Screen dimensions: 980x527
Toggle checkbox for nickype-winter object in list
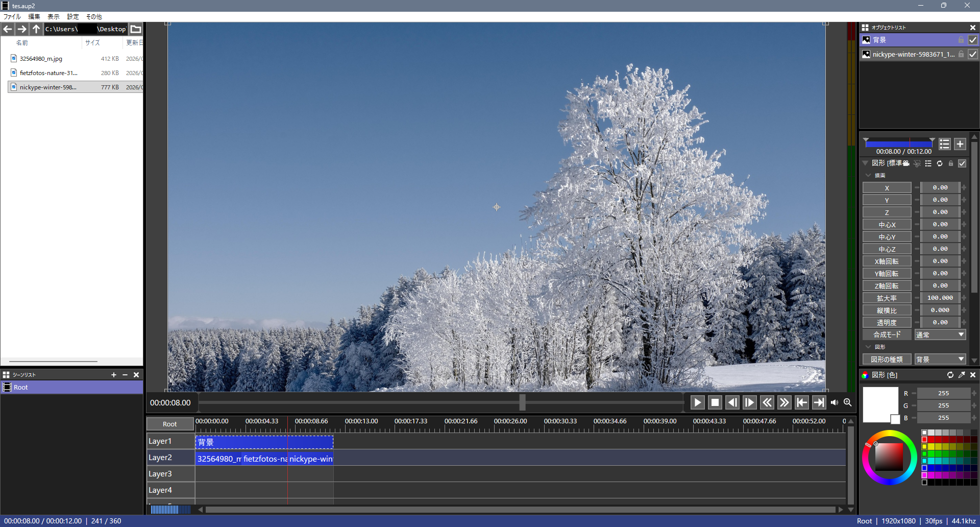(x=973, y=54)
